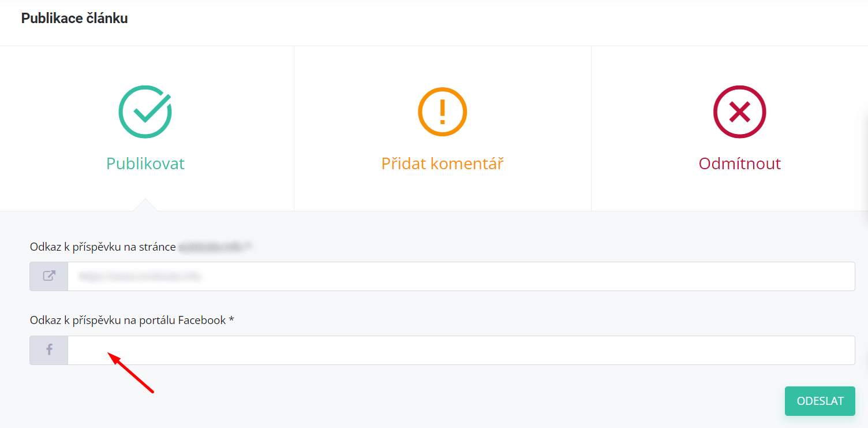Click the red X Odmítnout icon
Viewport: 868px width, 428px height.
coord(739,111)
